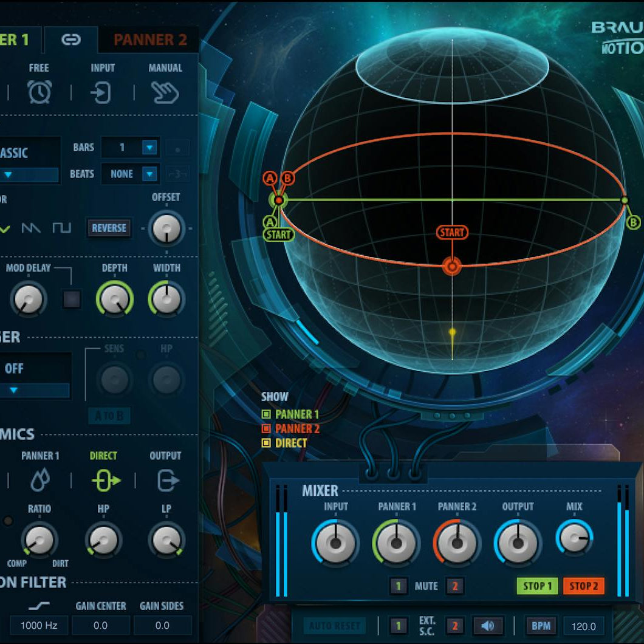
Task: Open the BEATS dropdown showing NONE
Action: pos(131,174)
